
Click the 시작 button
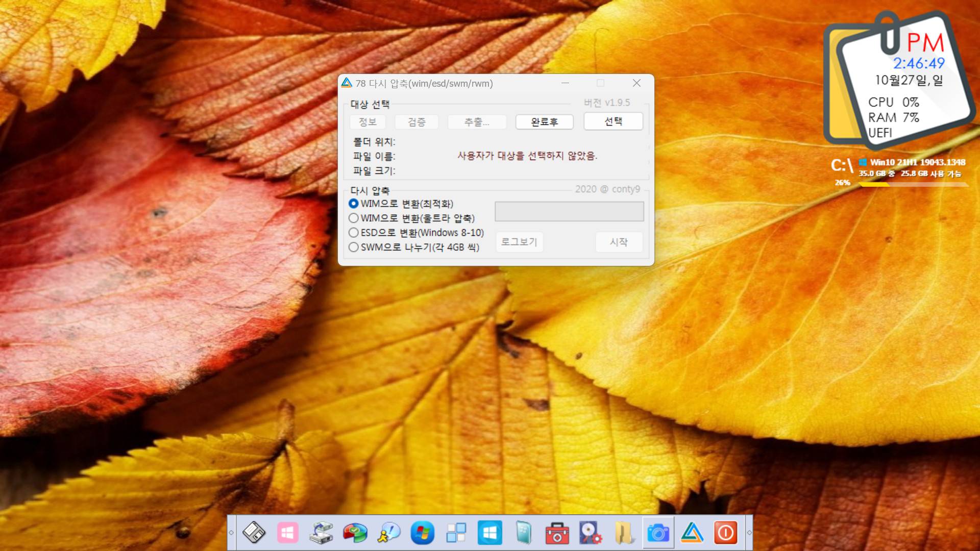619,242
